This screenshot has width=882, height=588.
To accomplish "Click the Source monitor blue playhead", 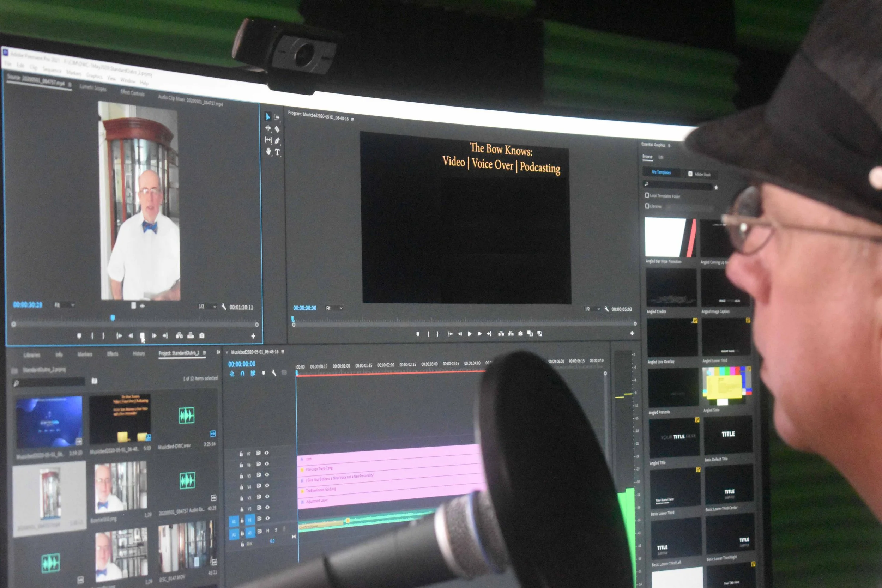I will [x=113, y=318].
